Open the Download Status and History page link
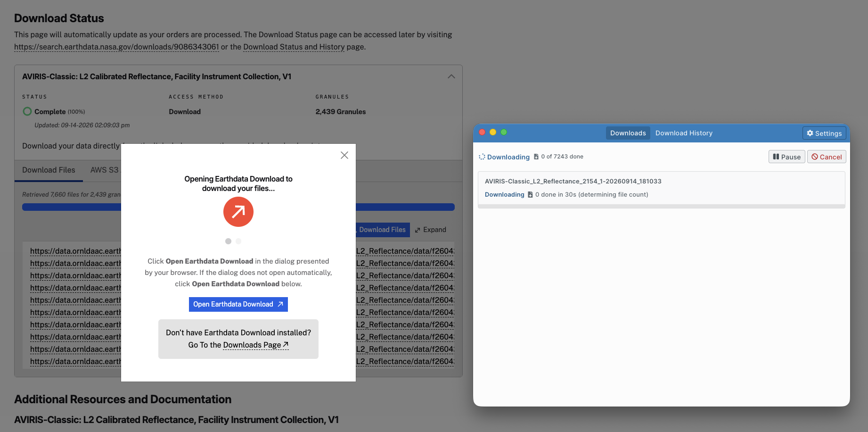 pos(294,47)
